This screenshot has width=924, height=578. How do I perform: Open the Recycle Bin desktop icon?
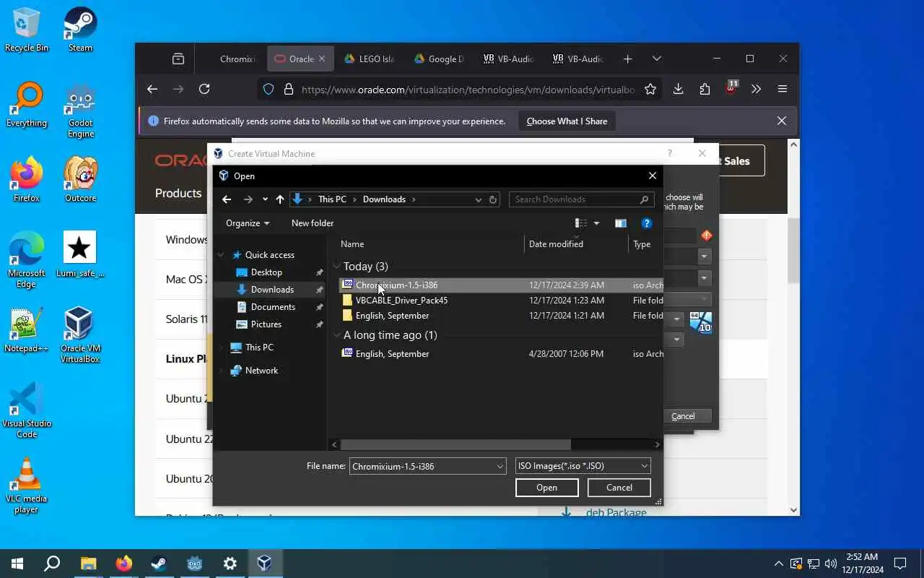pyautogui.click(x=27, y=29)
